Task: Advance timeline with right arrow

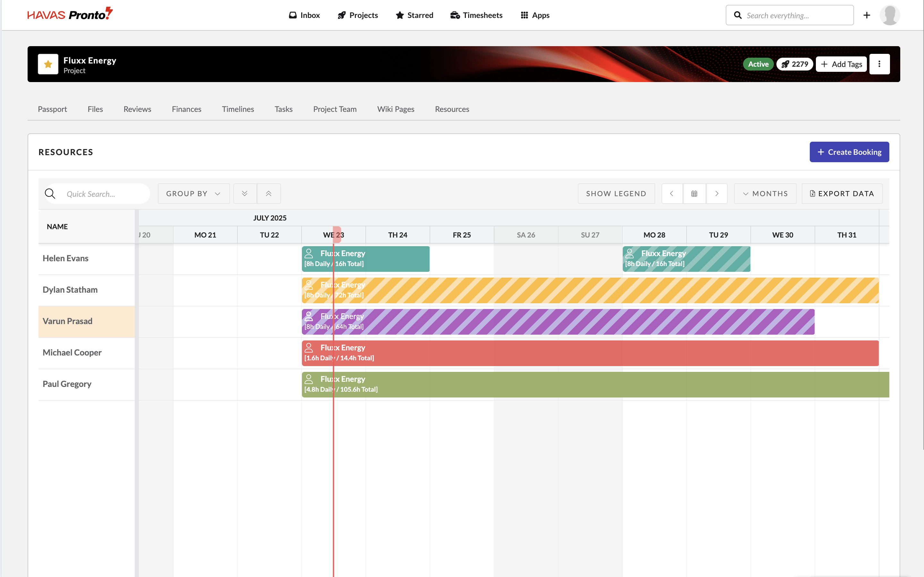Action: 717,194
